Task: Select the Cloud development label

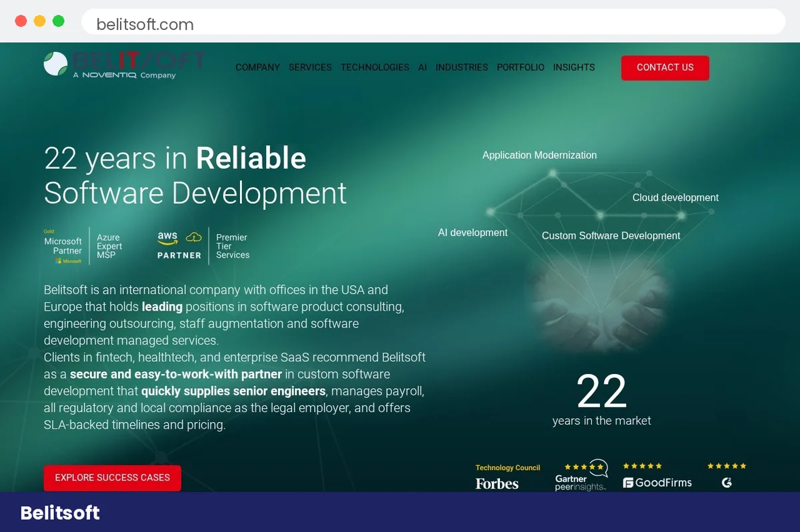Action: pos(675,198)
